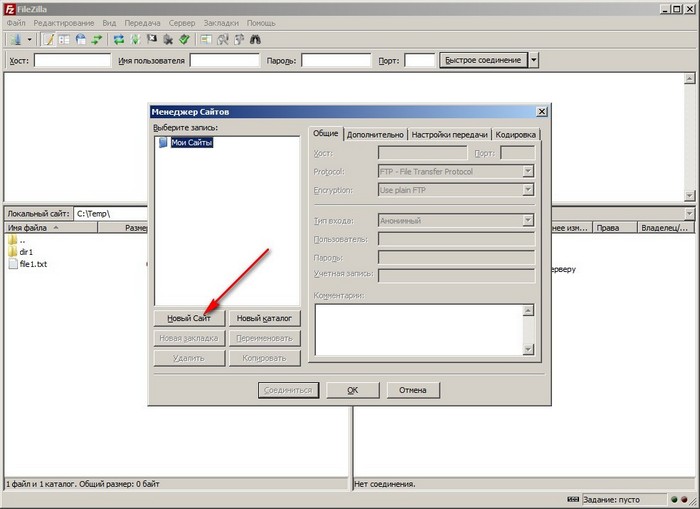Switch to the Настройки передачи tab
Image resolution: width=700 pixels, height=509 pixels.
pyautogui.click(x=449, y=134)
